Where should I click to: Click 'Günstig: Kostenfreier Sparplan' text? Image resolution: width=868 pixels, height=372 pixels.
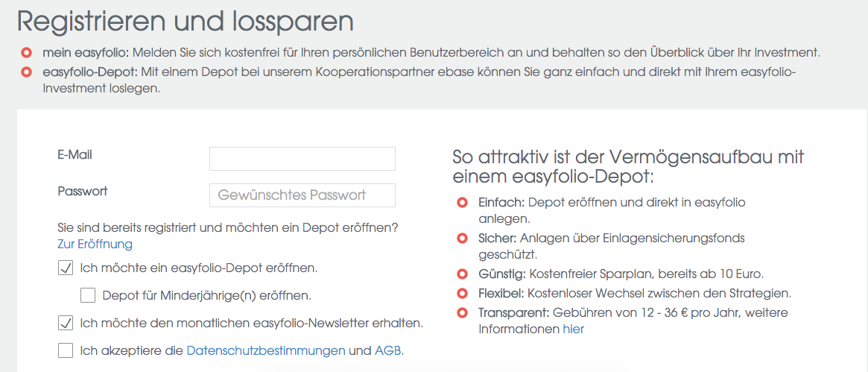tap(620, 274)
